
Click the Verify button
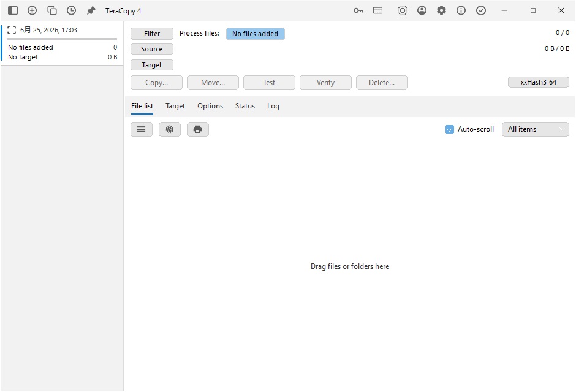[x=325, y=83]
